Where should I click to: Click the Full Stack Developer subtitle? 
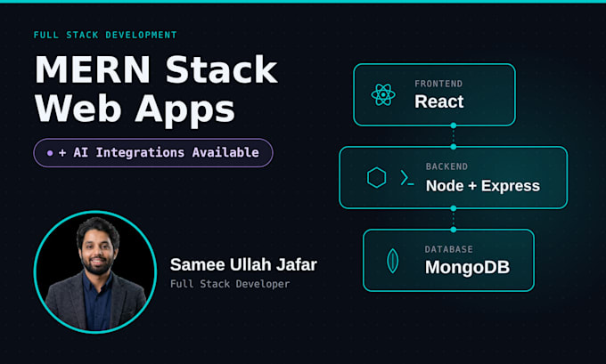pos(230,284)
